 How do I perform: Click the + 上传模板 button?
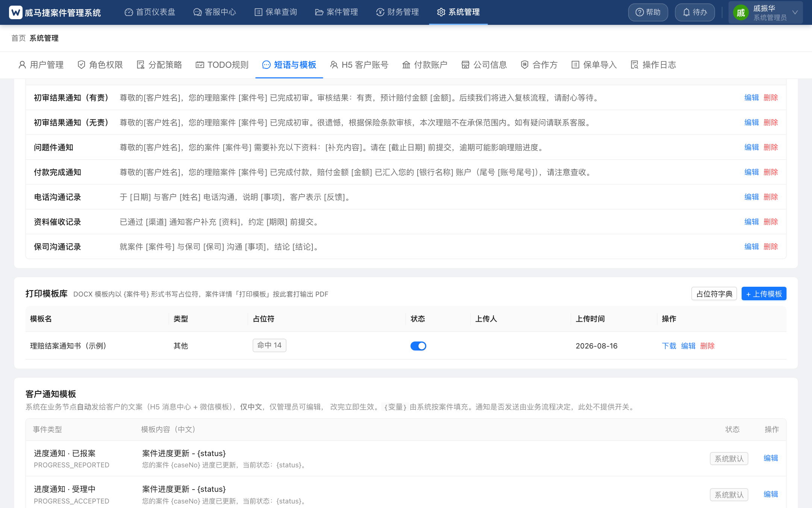pos(764,294)
